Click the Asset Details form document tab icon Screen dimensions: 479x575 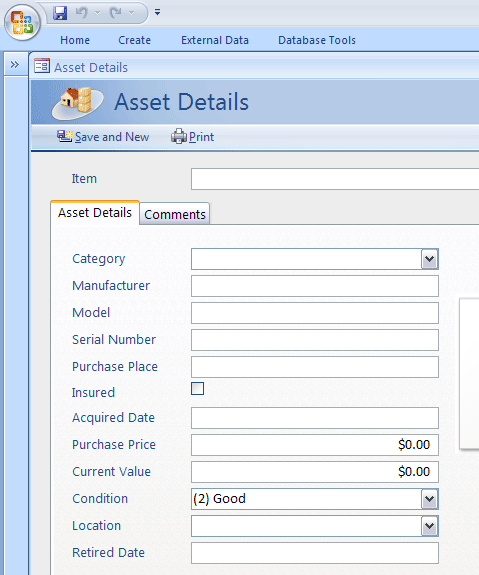[42, 66]
